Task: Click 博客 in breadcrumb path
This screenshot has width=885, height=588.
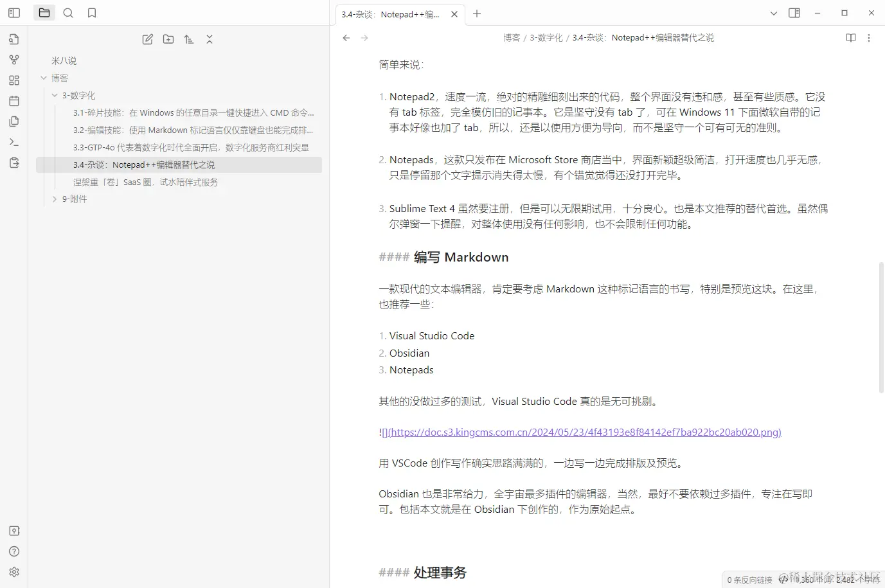Action: tap(512, 38)
